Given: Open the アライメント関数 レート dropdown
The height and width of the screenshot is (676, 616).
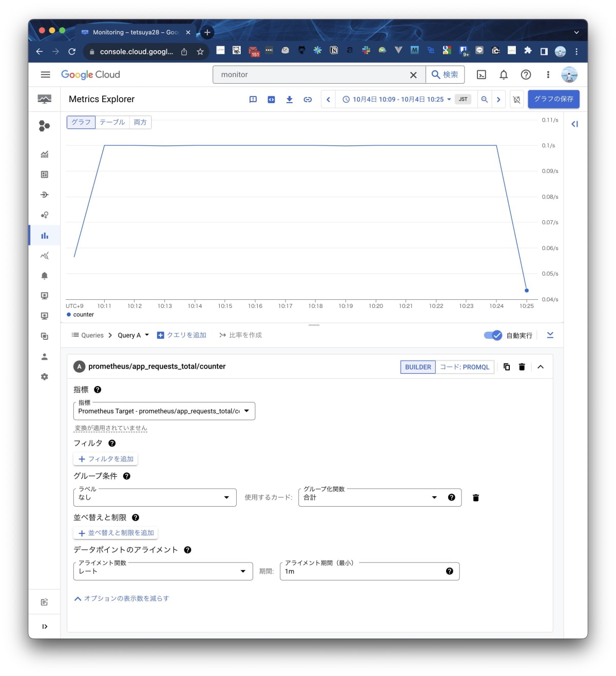Looking at the screenshot, I should (x=163, y=571).
